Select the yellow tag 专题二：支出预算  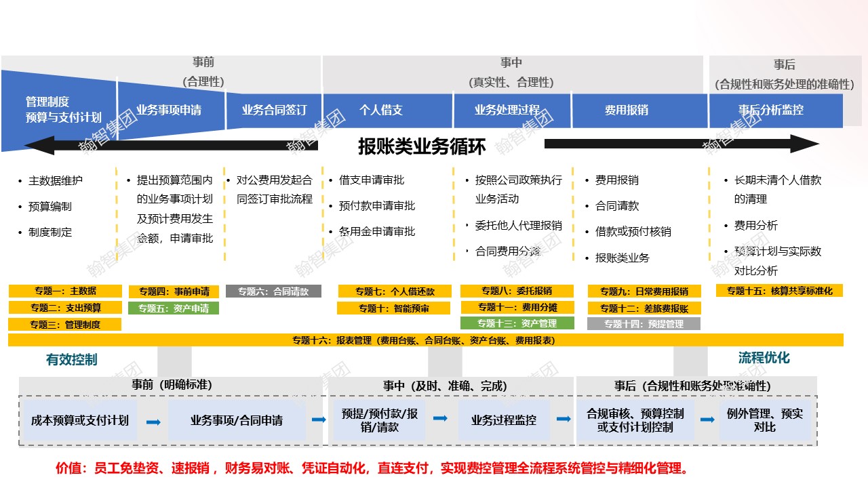click(x=65, y=308)
